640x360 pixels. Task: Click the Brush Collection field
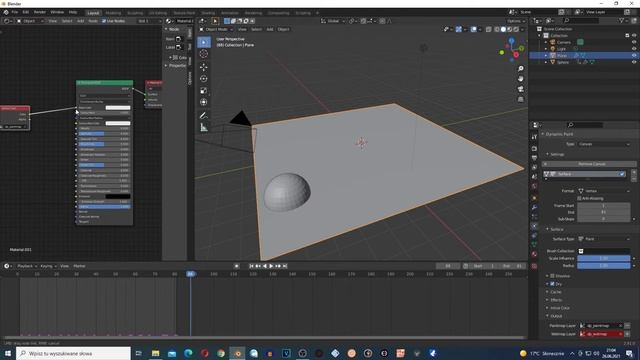(x=604, y=251)
